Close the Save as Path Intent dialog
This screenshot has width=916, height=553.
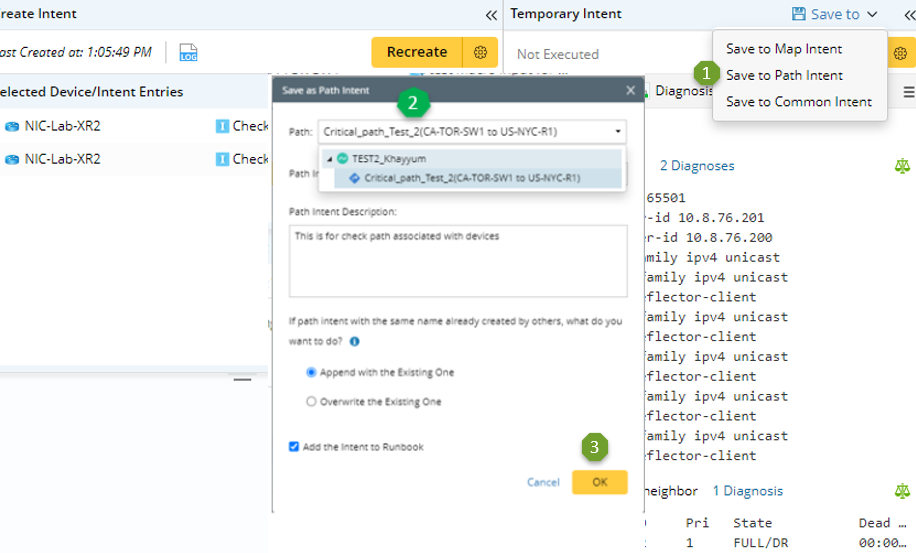[x=630, y=90]
